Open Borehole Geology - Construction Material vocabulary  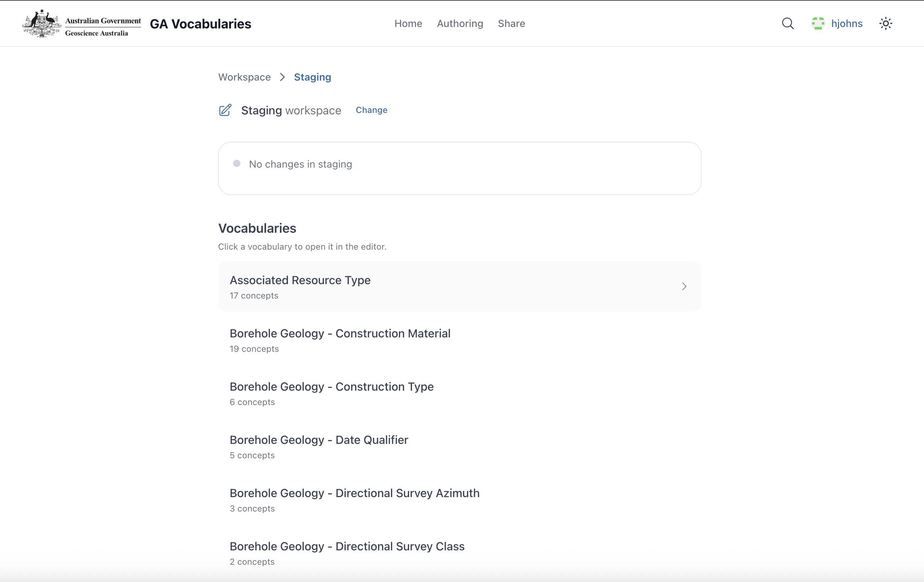(340, 333)
